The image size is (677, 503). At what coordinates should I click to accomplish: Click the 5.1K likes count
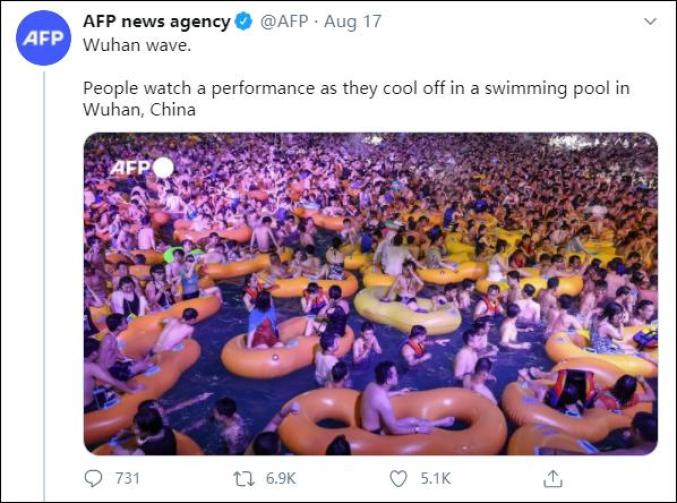435,478
